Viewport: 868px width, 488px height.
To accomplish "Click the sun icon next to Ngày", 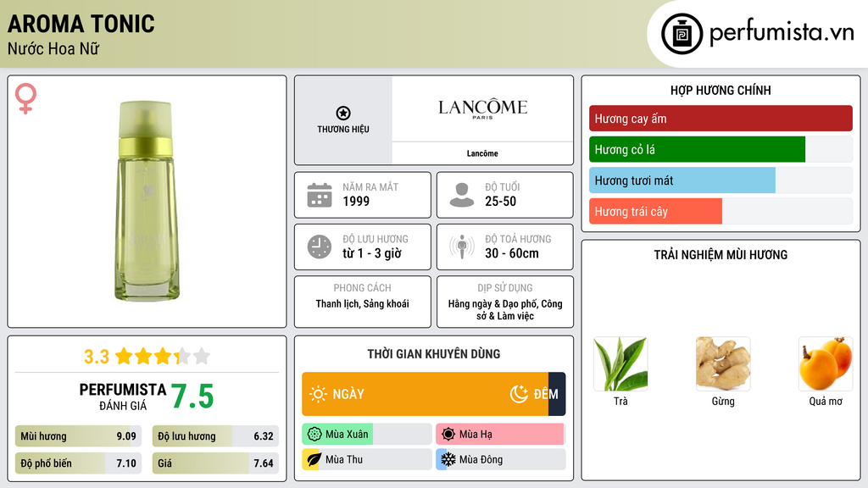I will tap(318, 394).
